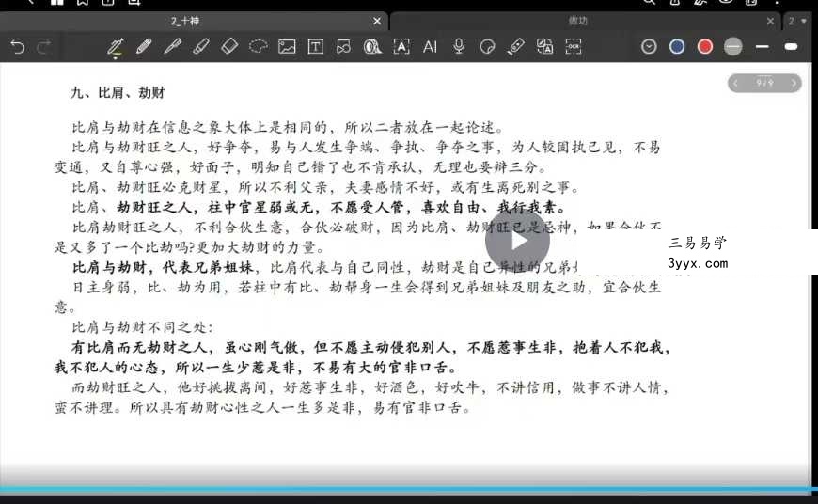Image resolution: width=818 pixels, height=504 pixels.
Task: Open the AI assistant
Action: (430, 47)
